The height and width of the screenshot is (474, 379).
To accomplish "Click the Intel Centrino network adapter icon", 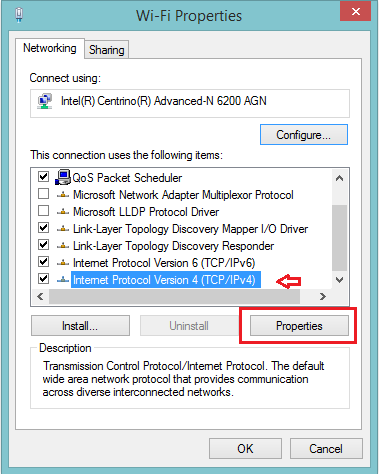I will pyautogui.click(x=45, y=101).
